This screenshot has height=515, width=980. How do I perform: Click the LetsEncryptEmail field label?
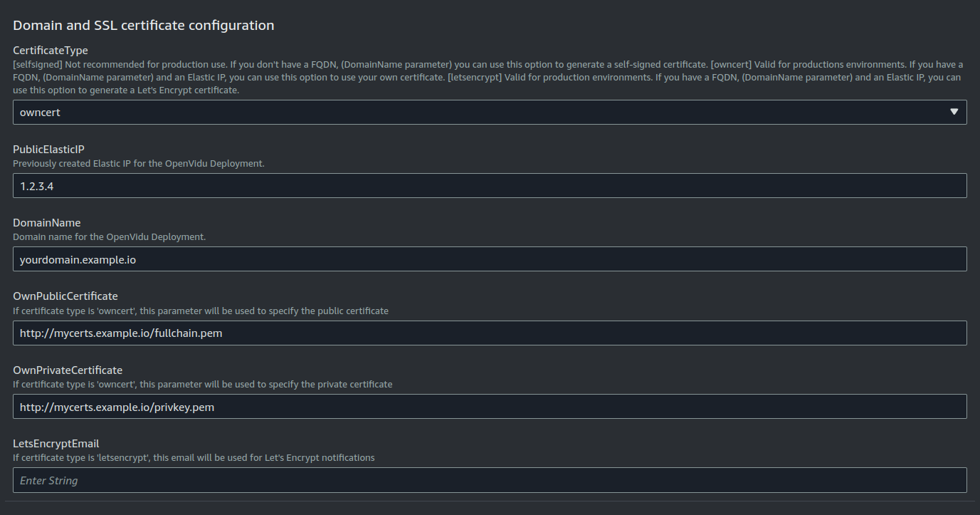[56, 444]
